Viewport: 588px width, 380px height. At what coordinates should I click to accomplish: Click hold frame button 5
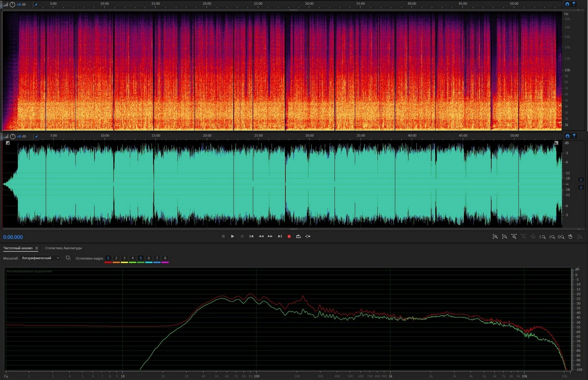[x=141, y=258]
